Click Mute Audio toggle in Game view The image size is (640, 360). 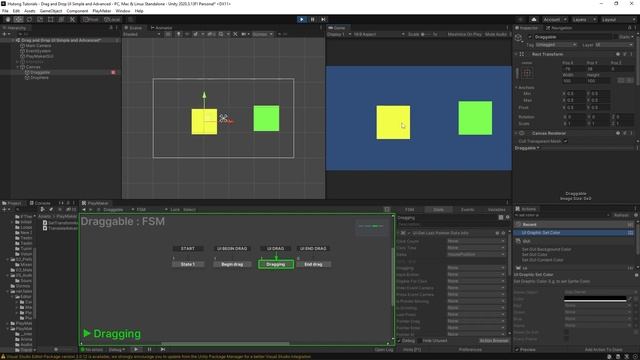496,34
